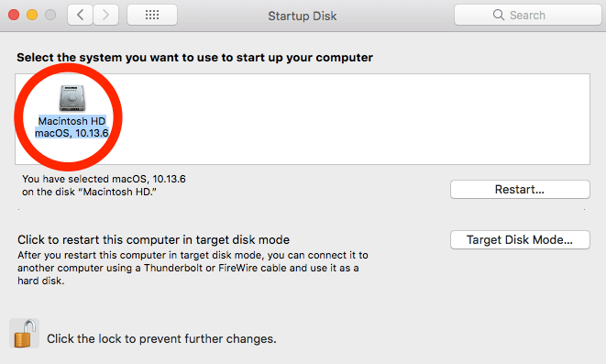The height and width of the screenshot is (364, 606).
Task: Click the open padlock icon
Action: tap(25, 333)
